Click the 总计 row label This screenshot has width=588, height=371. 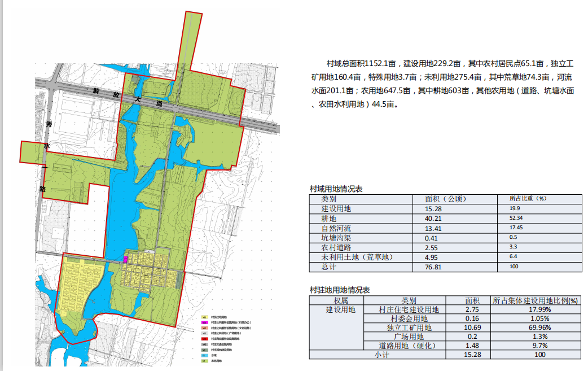[x=328, y=267]
